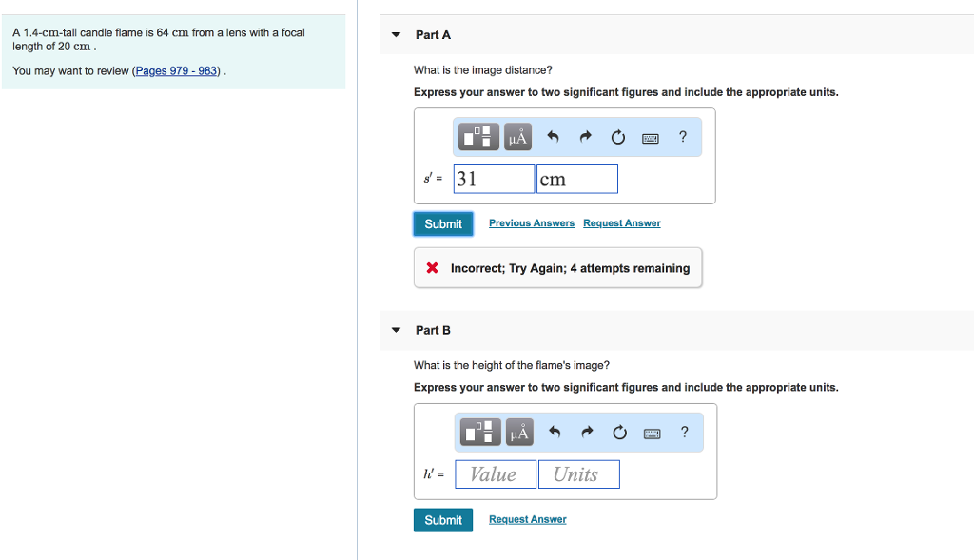Reset Part A answer with circular arrow
Screen dimensions: 974x560
point(617,137)
